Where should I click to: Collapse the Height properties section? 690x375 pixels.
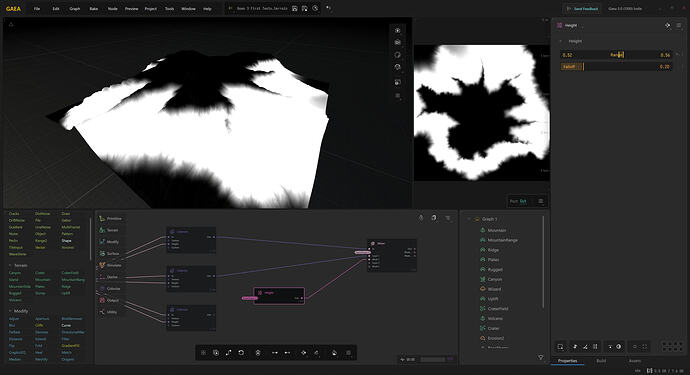coord(561,41)
